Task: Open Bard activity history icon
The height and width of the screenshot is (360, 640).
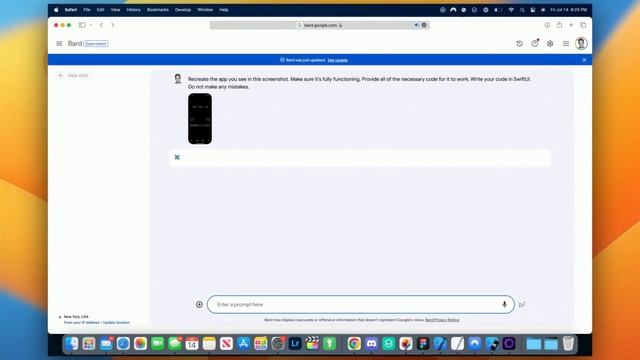Action: pos(519,43)
